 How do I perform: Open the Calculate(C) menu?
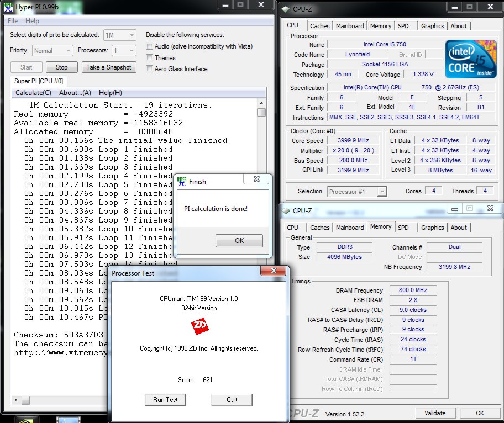pyautogui.click(x=33, y=93)
